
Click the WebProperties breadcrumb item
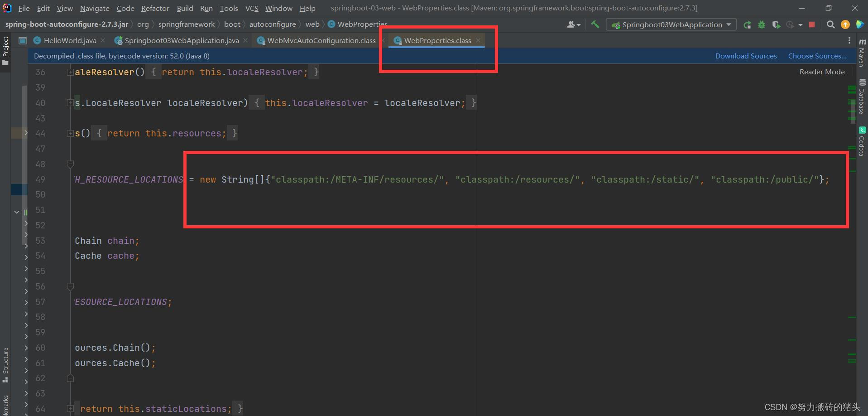pyautogui.click(x=358, y=24)
